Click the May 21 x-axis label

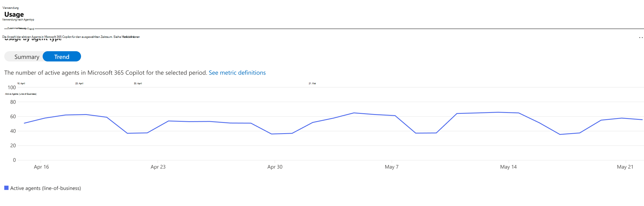[625, 167]
